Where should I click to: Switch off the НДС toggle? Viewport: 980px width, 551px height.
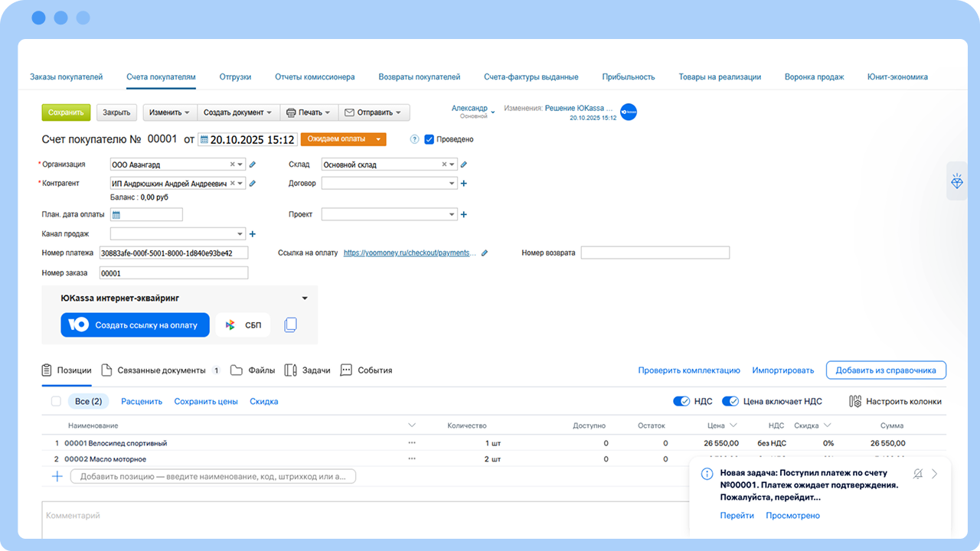[x=681, y=401]
